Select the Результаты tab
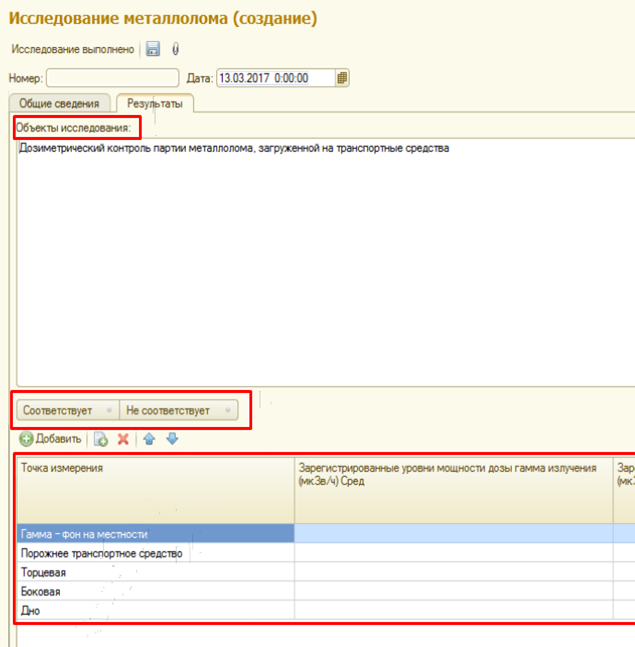Image resolution: width=635 pixels, height=647 pixels. (x=154, y=103)
